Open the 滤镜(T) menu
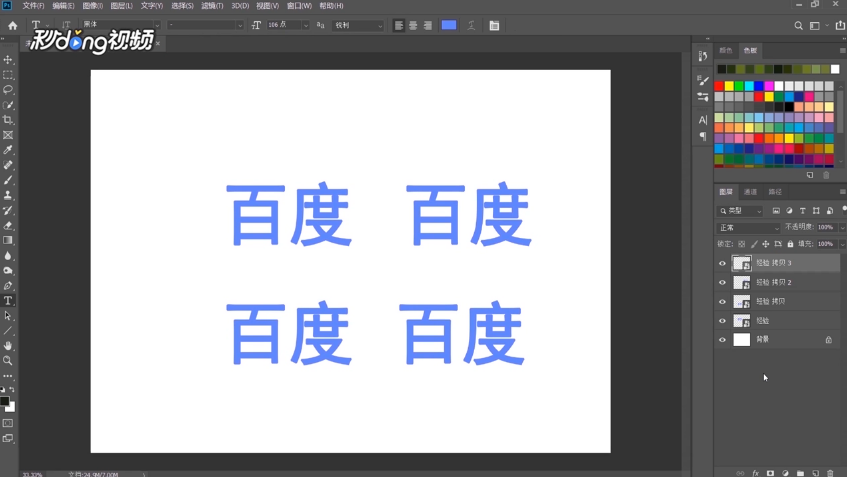847x477 pixels. pos(212,5)
